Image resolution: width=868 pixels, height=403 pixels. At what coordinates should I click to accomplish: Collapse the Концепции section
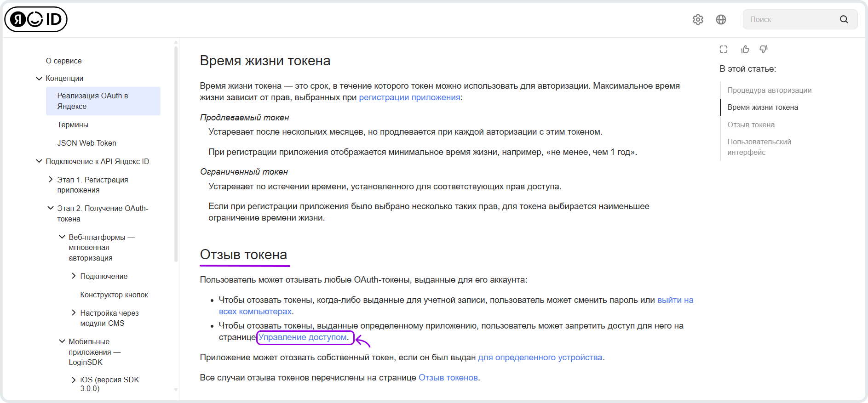[39, 79]
